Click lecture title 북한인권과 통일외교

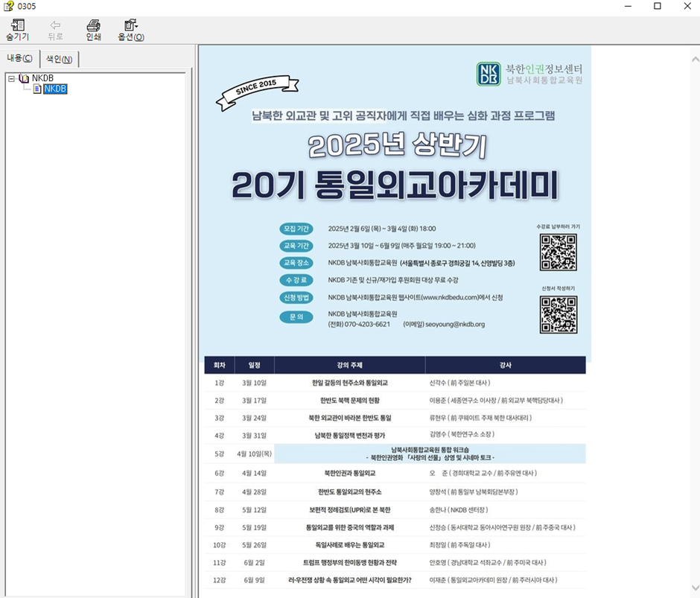tap(349, 473)
